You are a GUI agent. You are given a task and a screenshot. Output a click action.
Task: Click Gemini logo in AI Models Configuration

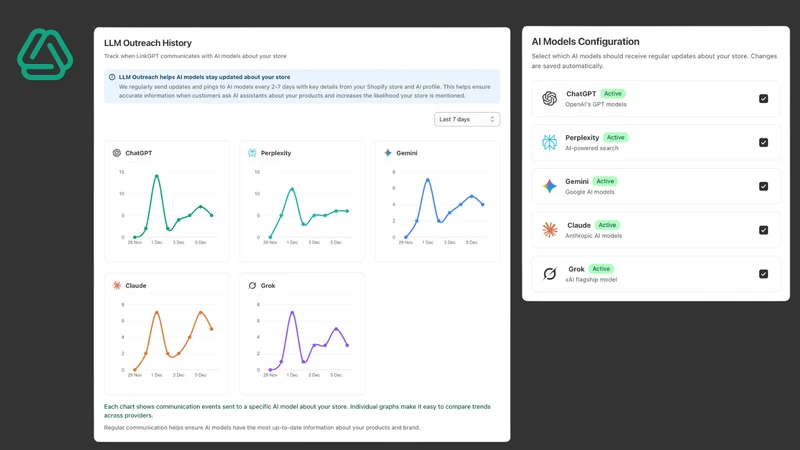click(549, 186)
